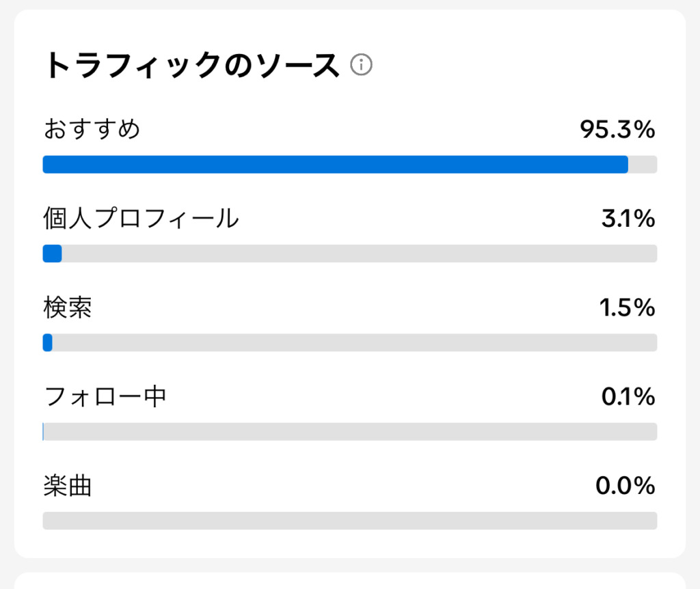Select the 検索 traffic source label
The width and height of the screenshot is (700, 589).
coord(68,308)
